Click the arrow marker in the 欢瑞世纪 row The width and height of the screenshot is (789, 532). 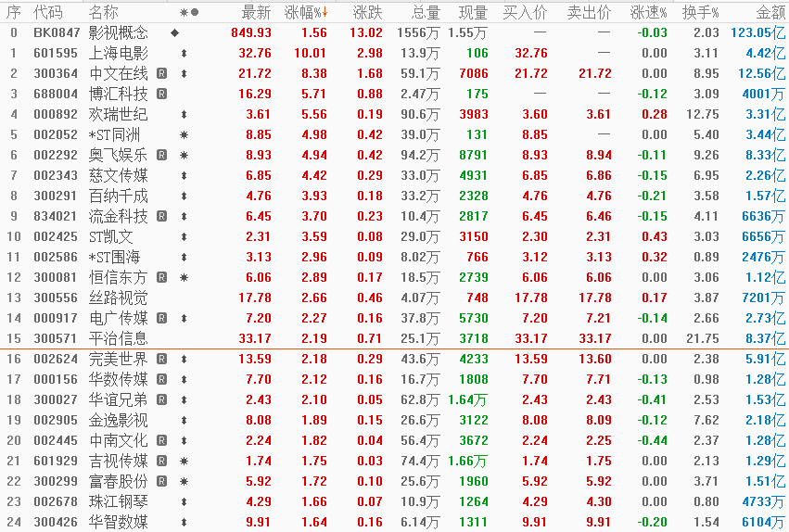click(184, 114)
